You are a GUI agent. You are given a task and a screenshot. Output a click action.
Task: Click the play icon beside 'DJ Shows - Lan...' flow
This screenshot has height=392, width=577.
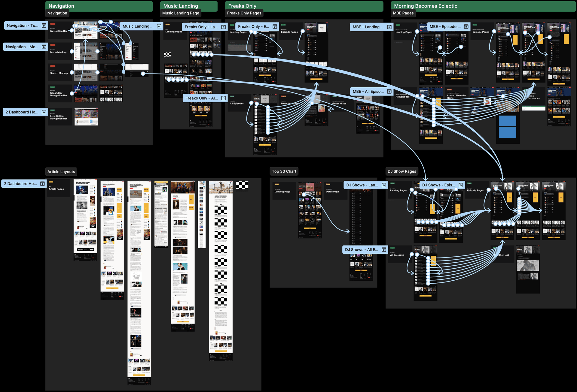coord(384,185)
